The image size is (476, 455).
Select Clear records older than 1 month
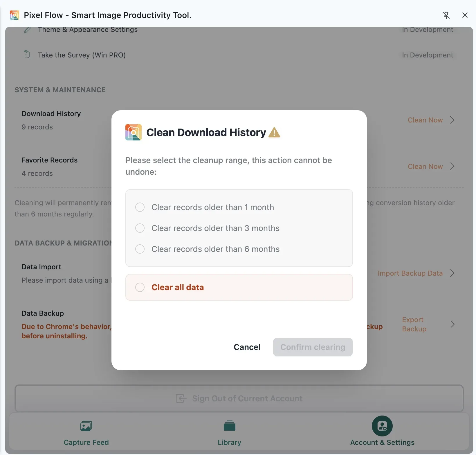(205, 207)
